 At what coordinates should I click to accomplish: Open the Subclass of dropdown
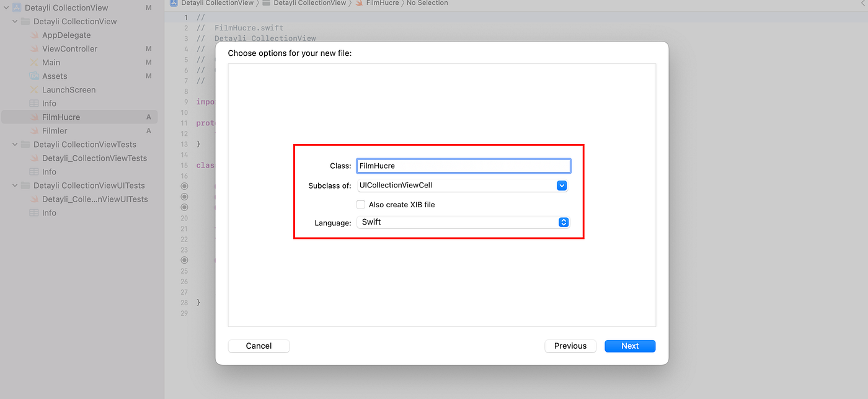pyautogui.click(x=562, y=185)
